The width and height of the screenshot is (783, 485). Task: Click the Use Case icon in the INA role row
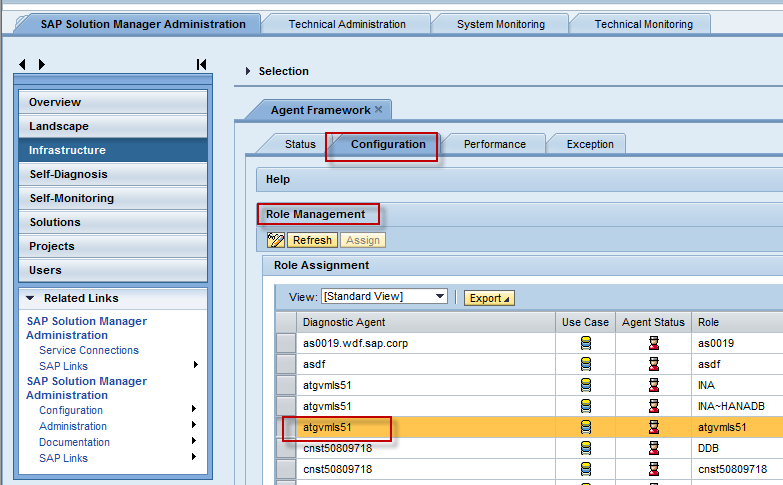point(586,385)
